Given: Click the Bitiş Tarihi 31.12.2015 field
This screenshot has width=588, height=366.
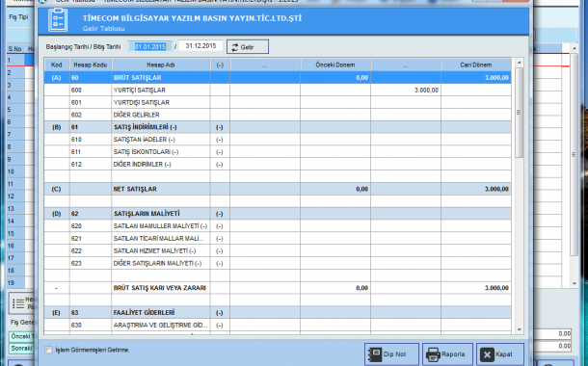Looking at the screenshot, I should [200, 45].
